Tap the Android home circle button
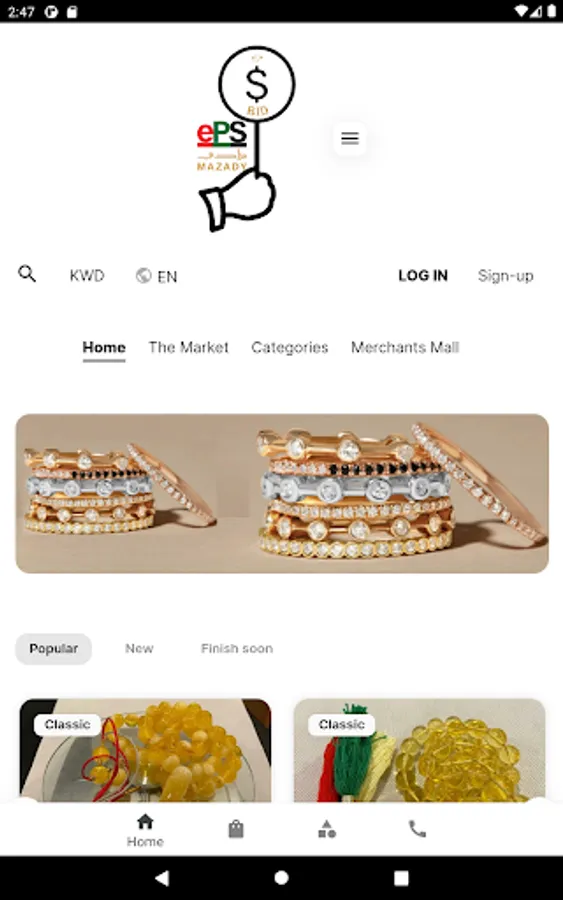The image size is (563, 900). tap(281, 878)
